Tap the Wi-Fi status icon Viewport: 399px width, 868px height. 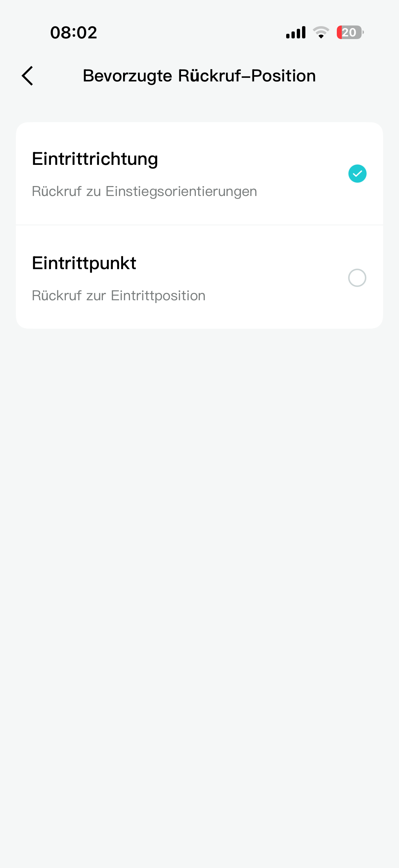coord(321,32)
